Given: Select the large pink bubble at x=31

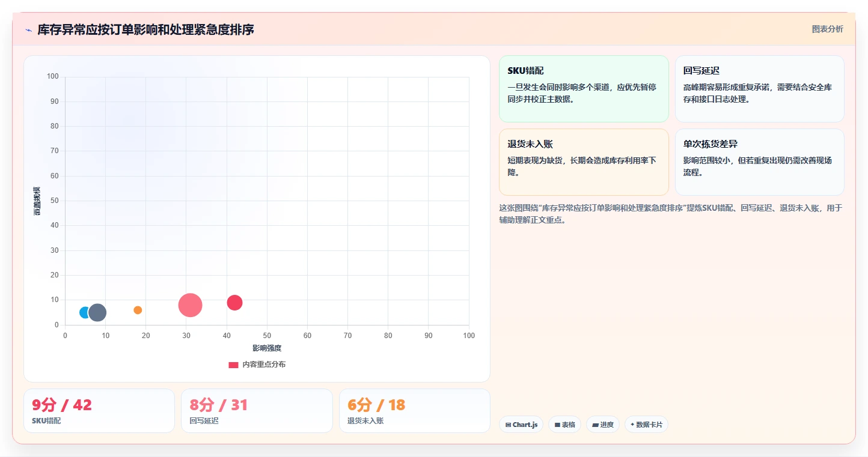Looking at the screenshot, I should (x=190, y=305).
